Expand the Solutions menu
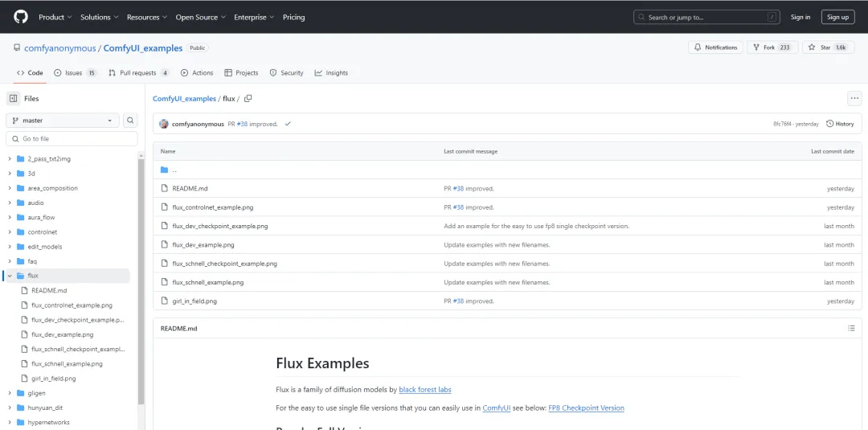Screen dimensions: 868x430 [100, 17]
